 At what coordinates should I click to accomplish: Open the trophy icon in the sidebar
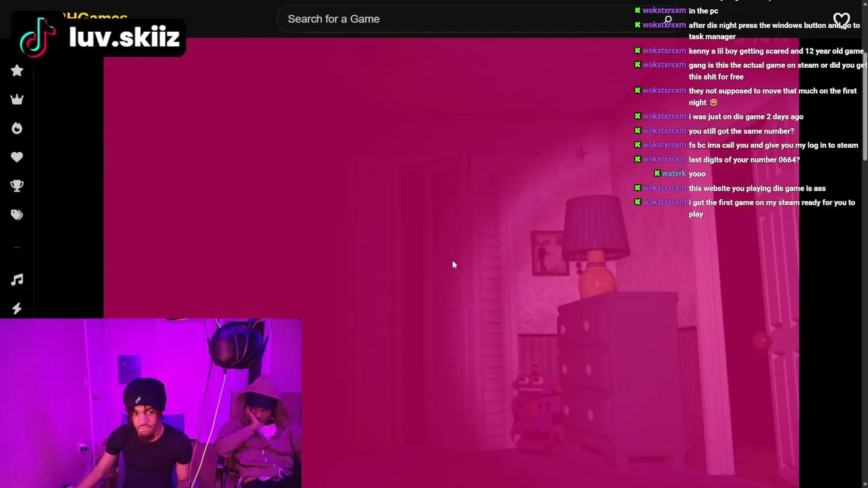[x=17, y=186]
